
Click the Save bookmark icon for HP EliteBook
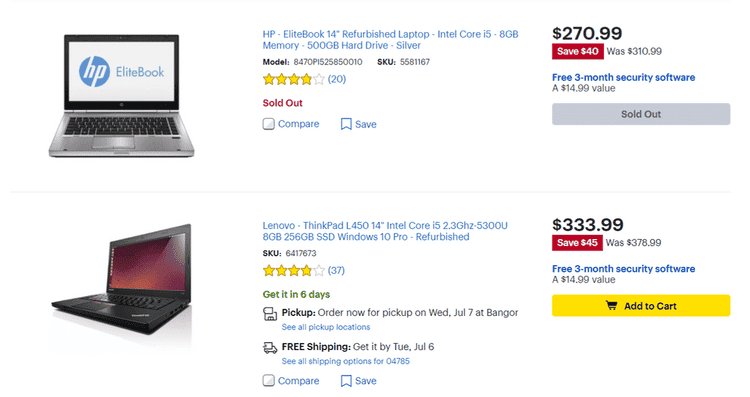[x=346, y=124]
